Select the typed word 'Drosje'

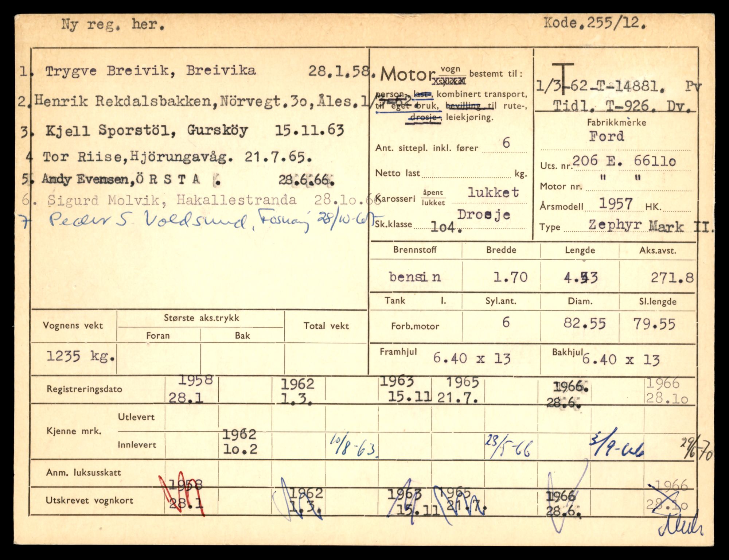click(484, 215)
